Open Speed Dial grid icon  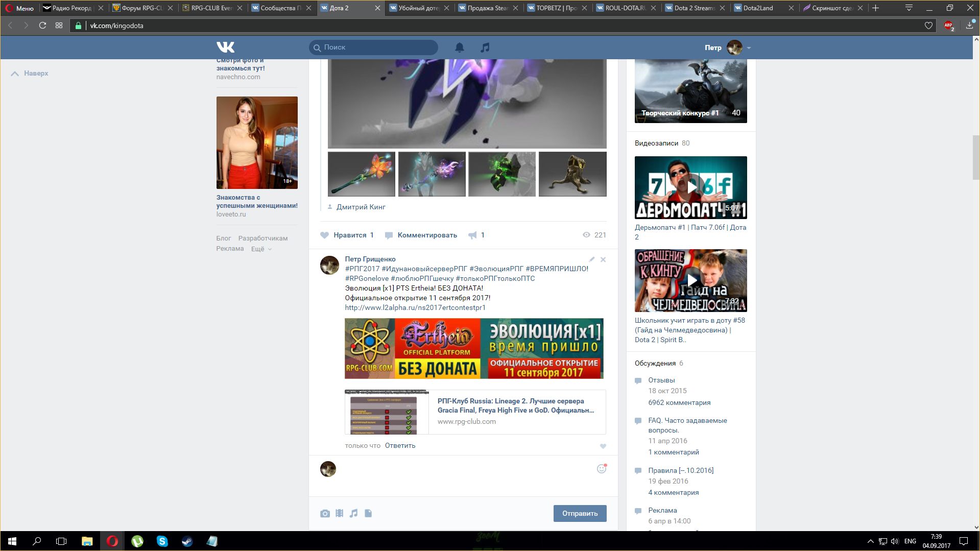[x=59, y=26]
